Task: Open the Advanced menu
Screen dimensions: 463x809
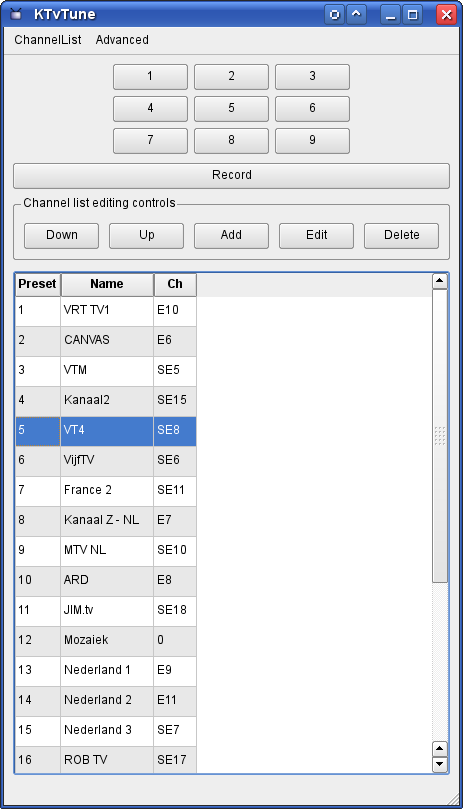Action: coord(122,40)
